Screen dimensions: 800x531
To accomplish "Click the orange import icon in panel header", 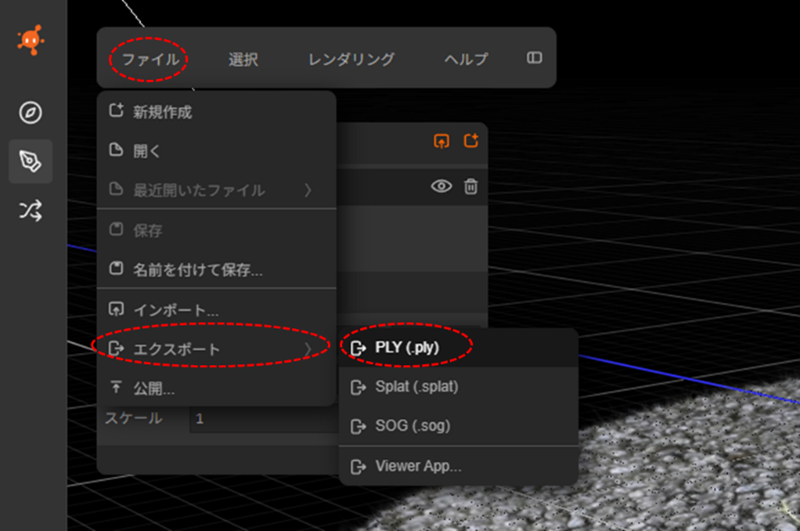I will click(441, 141).
